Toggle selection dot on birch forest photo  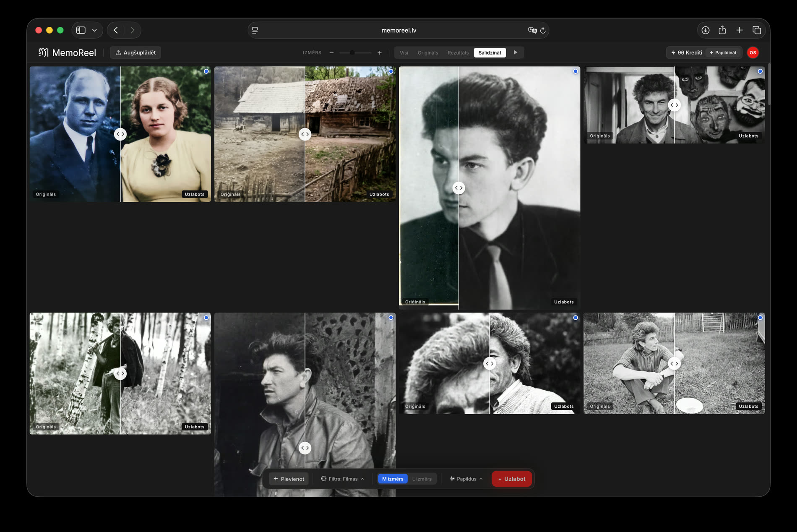pyautogui.click(x=206, y=318)
